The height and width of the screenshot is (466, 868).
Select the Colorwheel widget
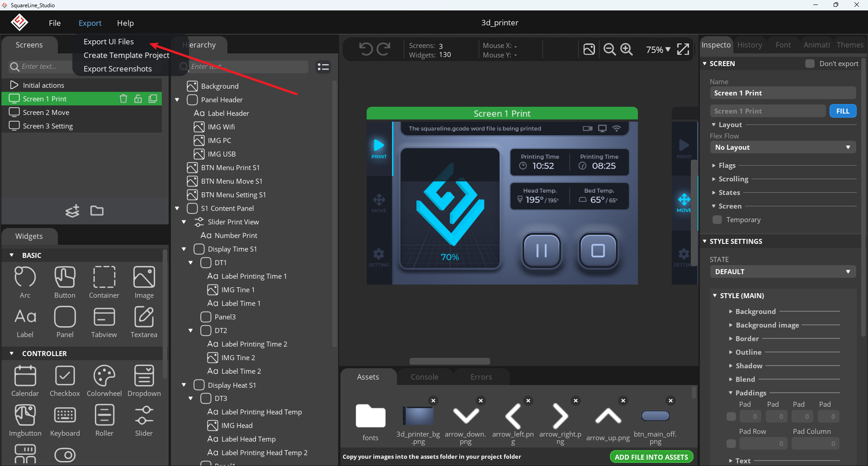104,381
